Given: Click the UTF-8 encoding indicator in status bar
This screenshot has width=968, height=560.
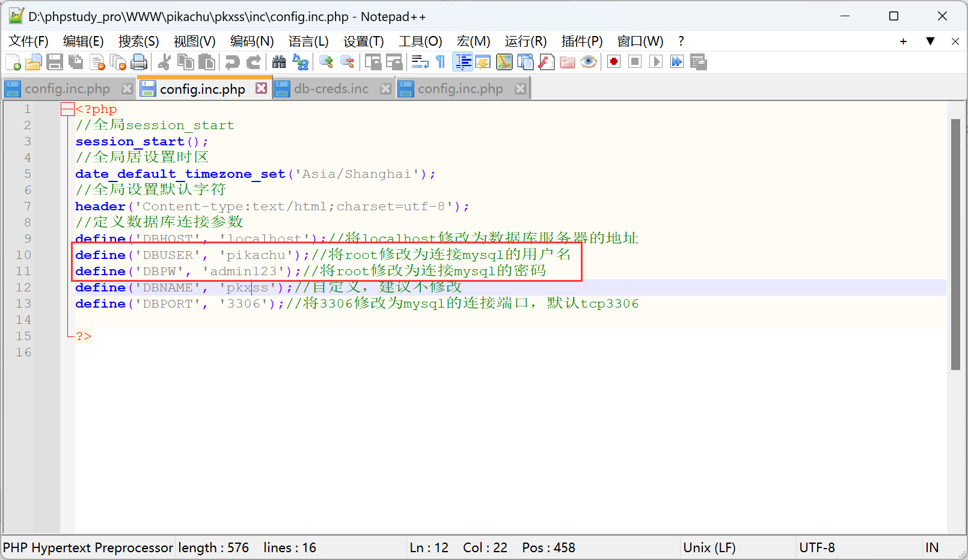Looking at the screenshot, I should tap(817, 548).
